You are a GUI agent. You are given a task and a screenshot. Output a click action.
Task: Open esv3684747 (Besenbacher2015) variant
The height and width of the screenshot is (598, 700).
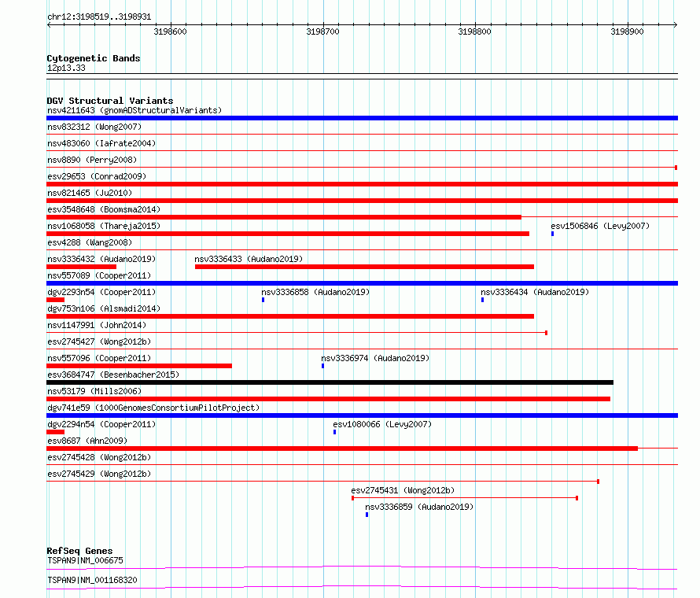pyautogui.click(x=113, y=375)
